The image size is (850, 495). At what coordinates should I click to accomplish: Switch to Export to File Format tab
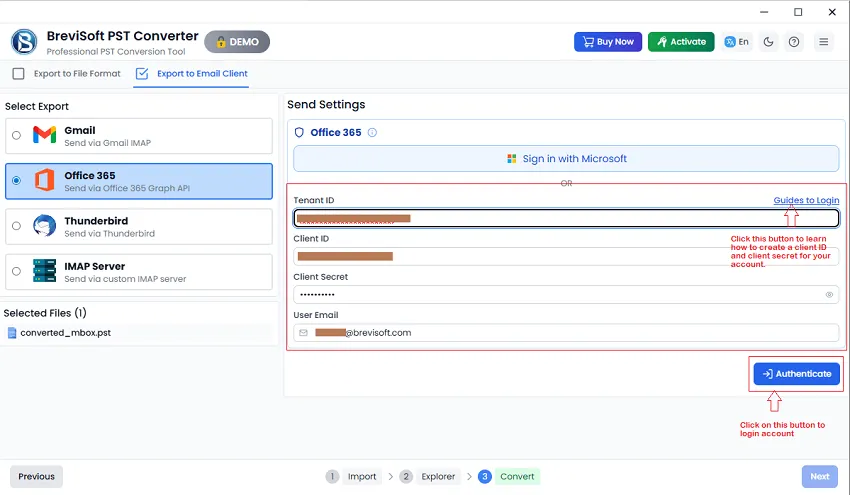tap(67, 74)
